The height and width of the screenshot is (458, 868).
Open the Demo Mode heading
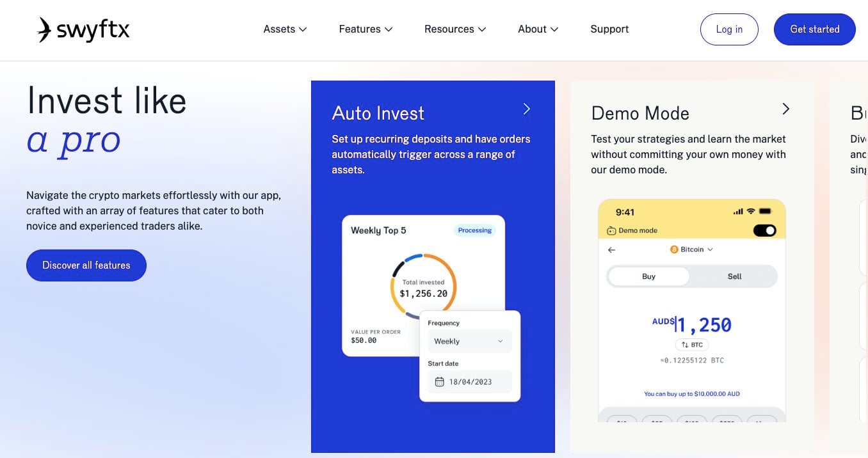click(x=640, y=113)
